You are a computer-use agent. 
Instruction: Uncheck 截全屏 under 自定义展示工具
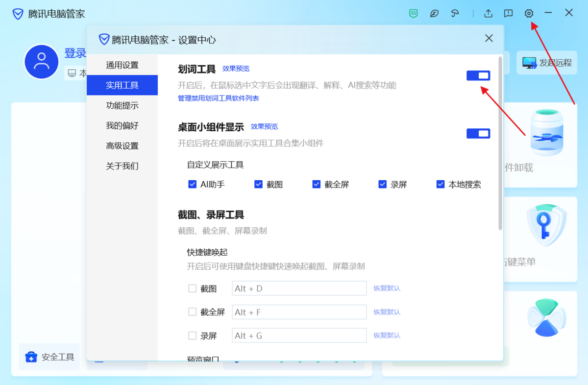tap(317, 184)
